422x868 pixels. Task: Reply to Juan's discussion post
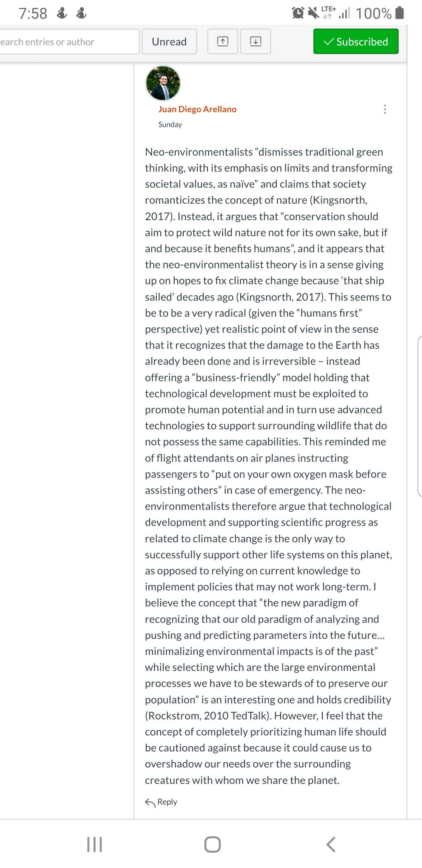tap(161, 802)
